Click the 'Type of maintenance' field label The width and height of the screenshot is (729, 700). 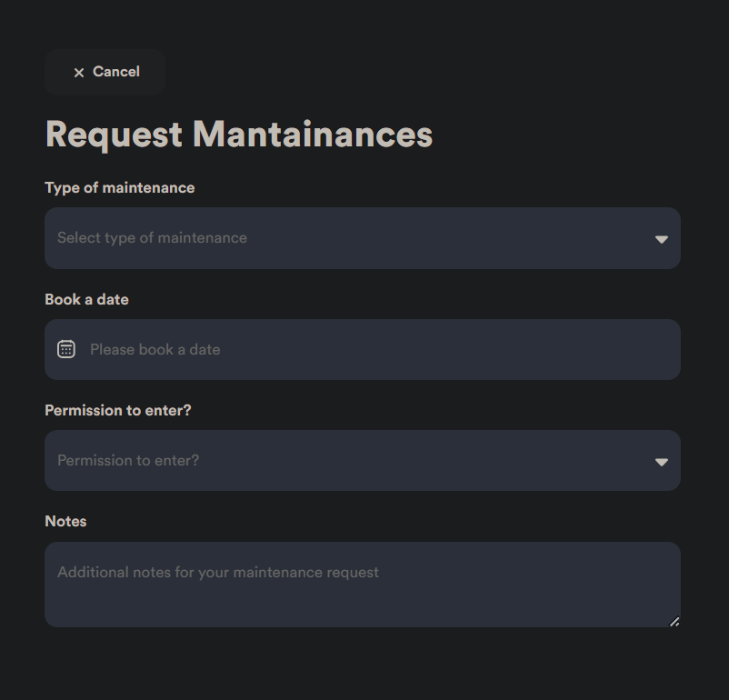pos(119,188)
